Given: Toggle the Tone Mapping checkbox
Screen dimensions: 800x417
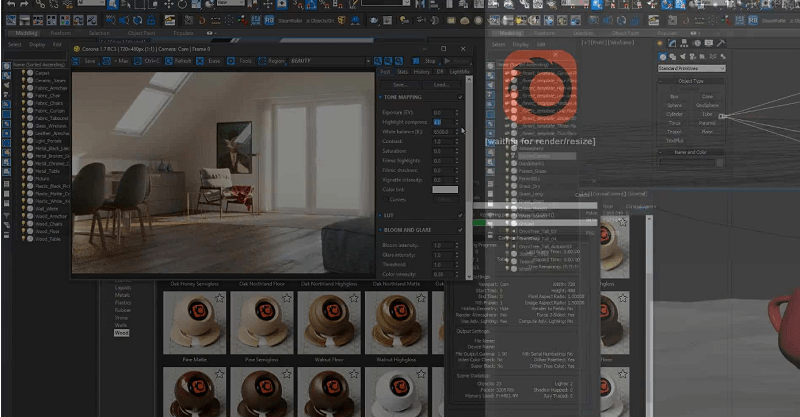Looking at the screenshot, I should pos(460,98).
